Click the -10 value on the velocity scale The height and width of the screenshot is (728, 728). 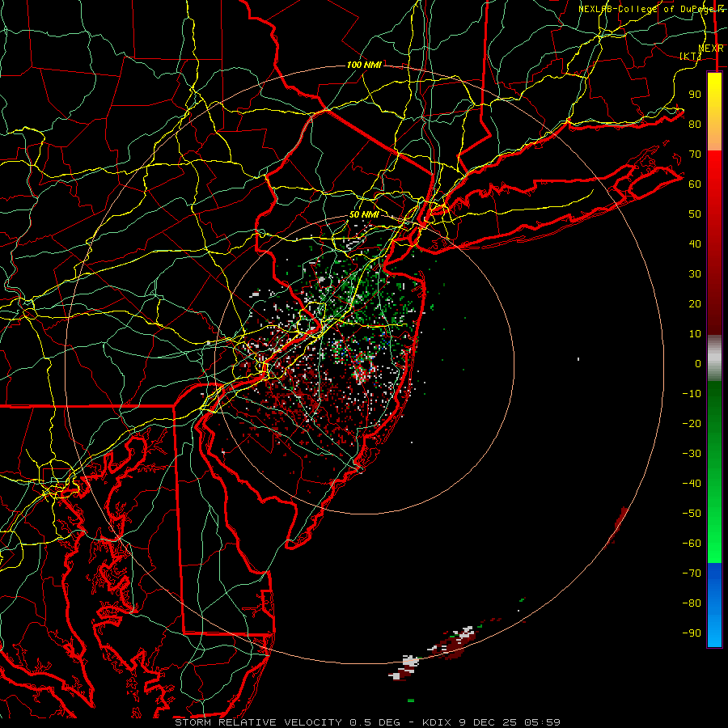[692, 394]
